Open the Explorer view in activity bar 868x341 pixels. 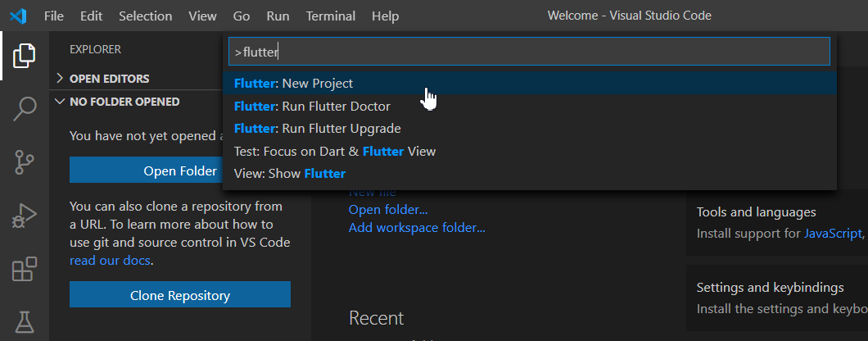[25, 56]
